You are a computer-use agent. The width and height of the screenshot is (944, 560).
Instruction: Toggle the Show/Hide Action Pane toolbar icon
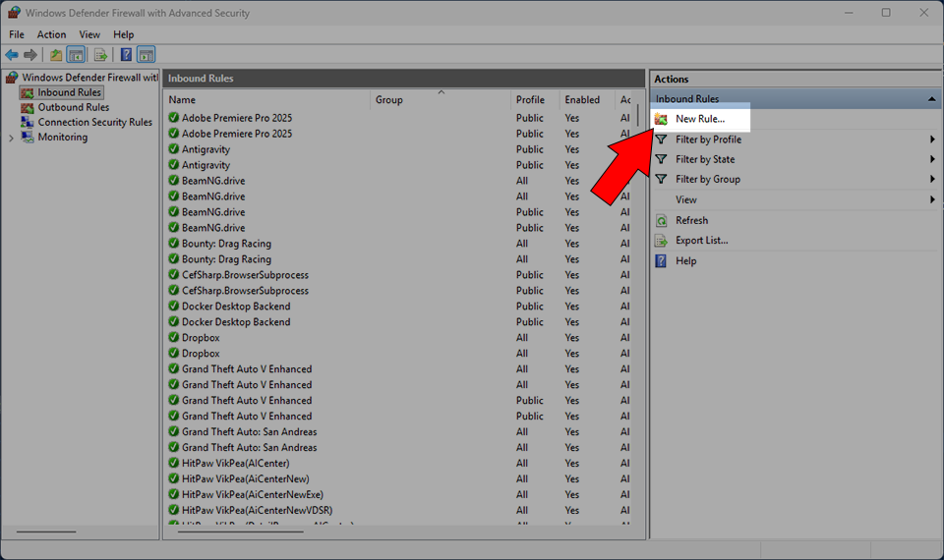146,55
